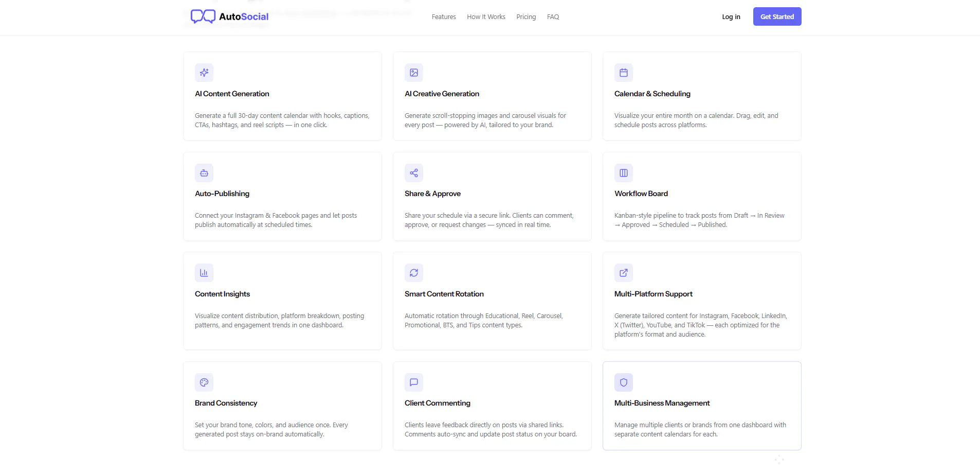
Task: Click the Client Commenting heading
Action: point(437,403)
